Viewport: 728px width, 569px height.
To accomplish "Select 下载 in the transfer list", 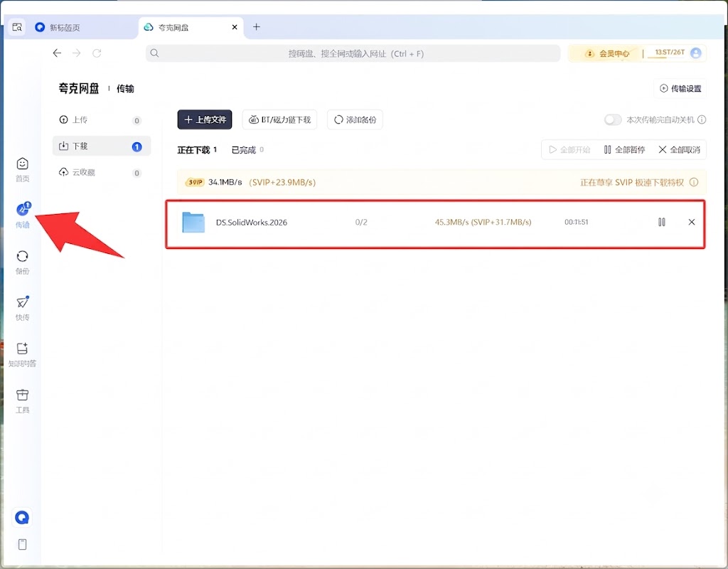I will point(101,147).
